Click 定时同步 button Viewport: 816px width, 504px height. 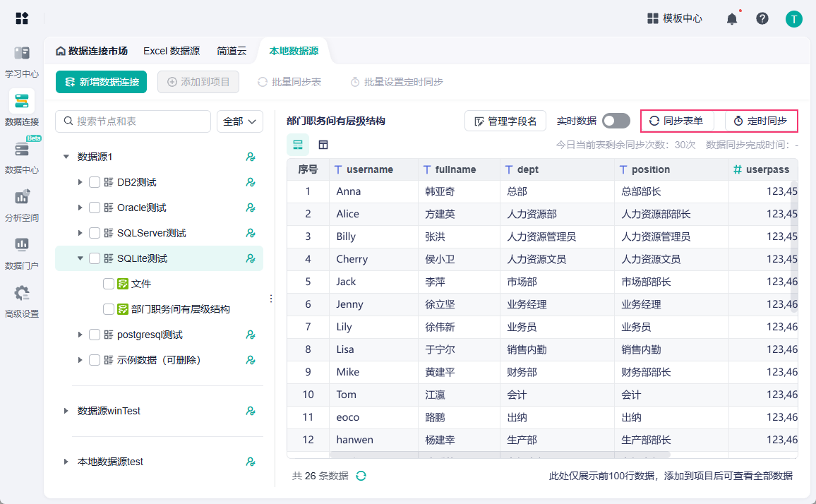pyautogui.click(x=760, y=121)
